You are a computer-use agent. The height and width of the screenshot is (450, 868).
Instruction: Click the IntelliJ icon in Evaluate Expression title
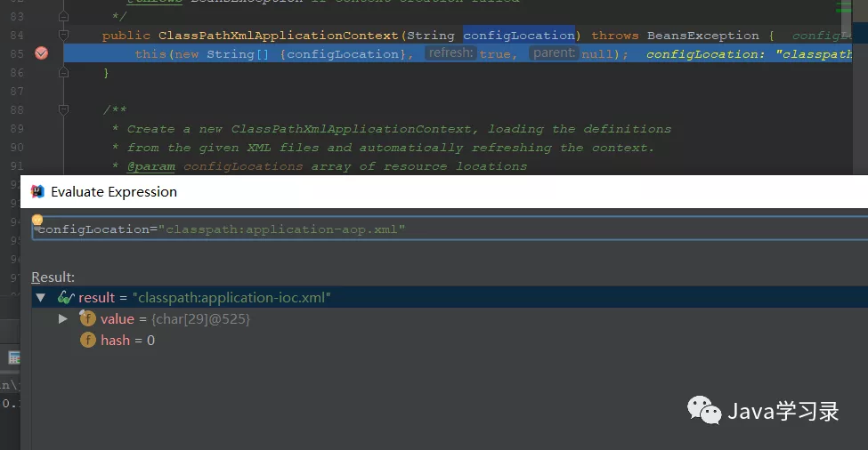coord(37,191)
